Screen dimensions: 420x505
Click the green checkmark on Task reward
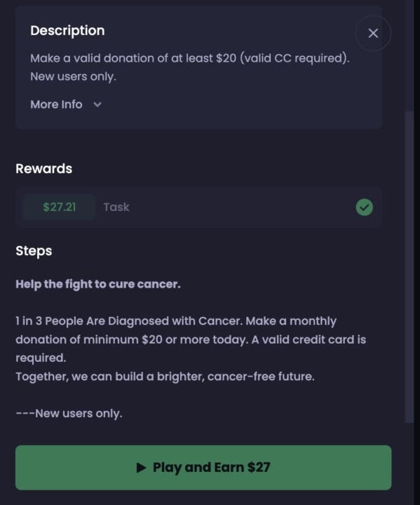[365, 207]
